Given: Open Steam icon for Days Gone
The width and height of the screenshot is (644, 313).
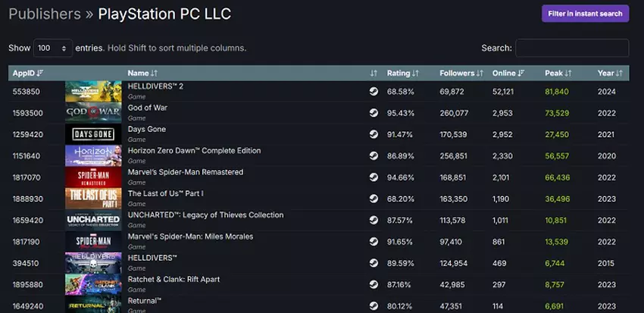Looking at the screenshot, I should pos(374,134).
